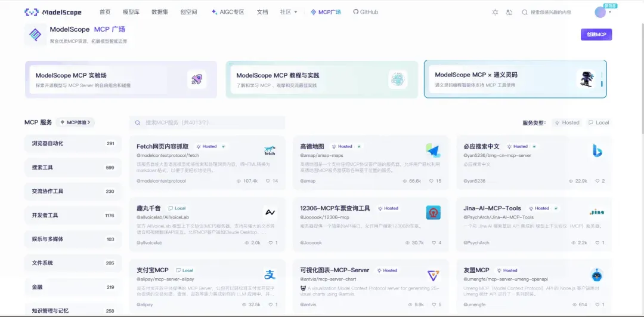
Task: Click the robot icon on 通义灵码 card
Action: (586, 79)
